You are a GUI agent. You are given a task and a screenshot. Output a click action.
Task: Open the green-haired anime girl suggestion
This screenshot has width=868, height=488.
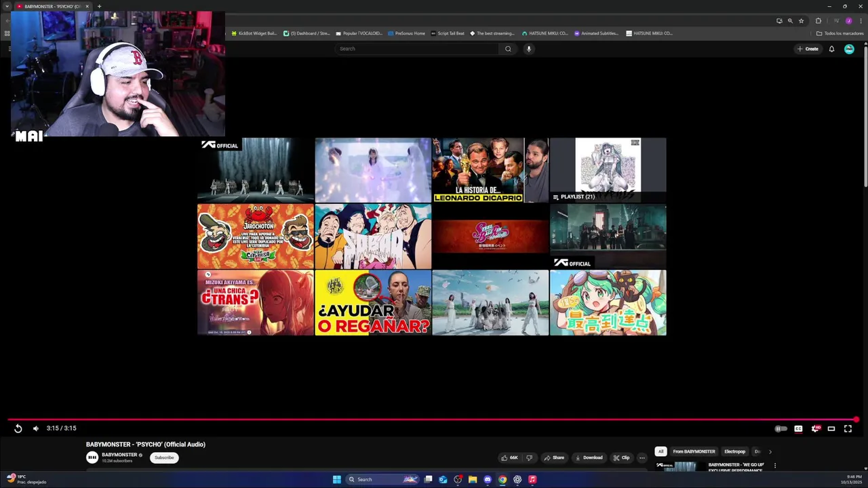pos(608,303)
